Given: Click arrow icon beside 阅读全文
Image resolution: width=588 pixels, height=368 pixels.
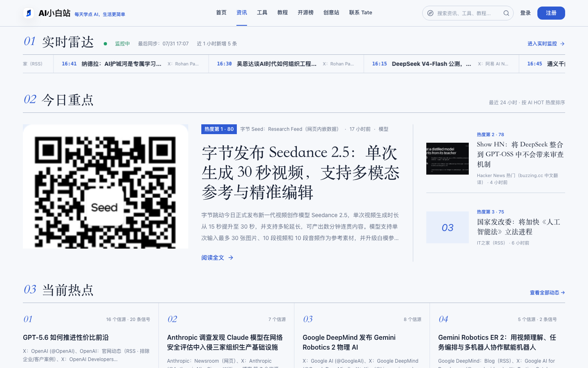Looking at the screenshot, I should 231,258.
